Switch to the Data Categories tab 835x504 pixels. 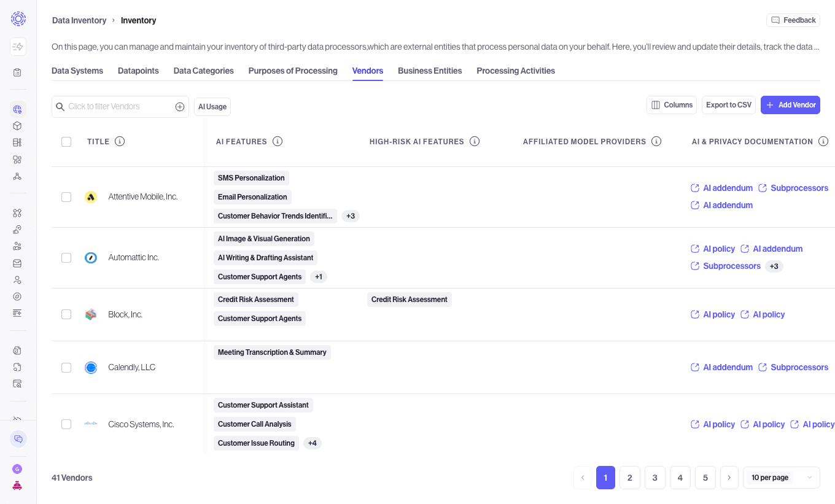(204, 71)
